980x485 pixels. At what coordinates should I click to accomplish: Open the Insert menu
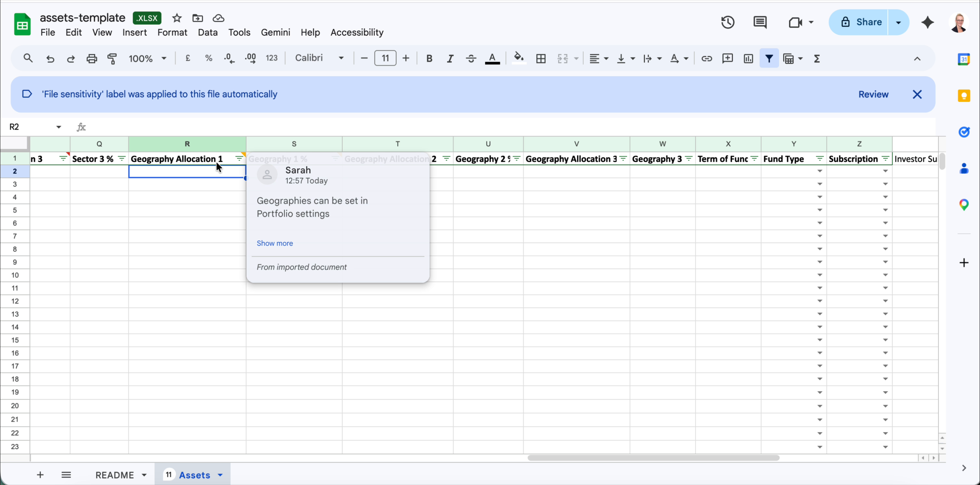pyautogui.click(x=135, y=33)
